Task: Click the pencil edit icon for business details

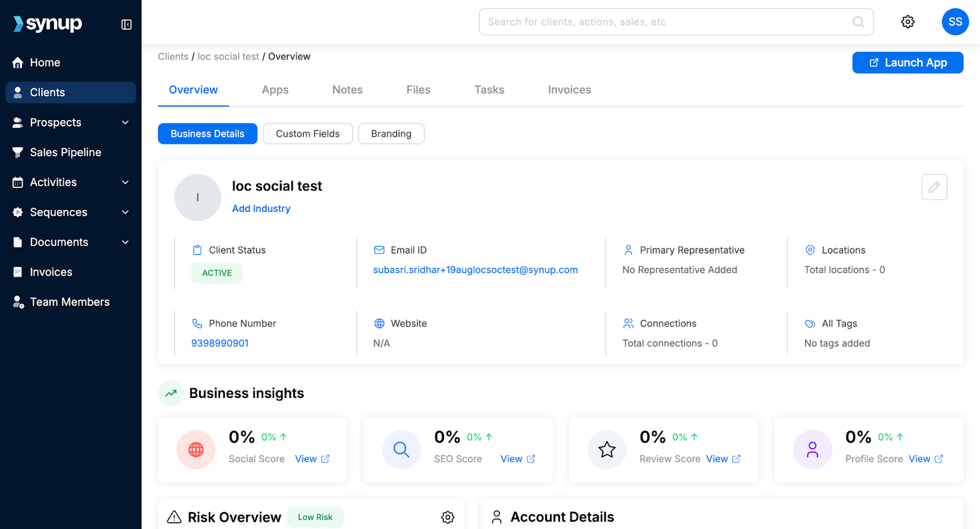Action: coord(934,187)
